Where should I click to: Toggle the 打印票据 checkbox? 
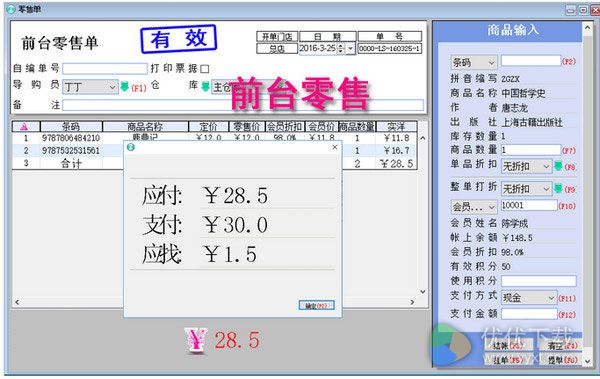tap(205, 69)
